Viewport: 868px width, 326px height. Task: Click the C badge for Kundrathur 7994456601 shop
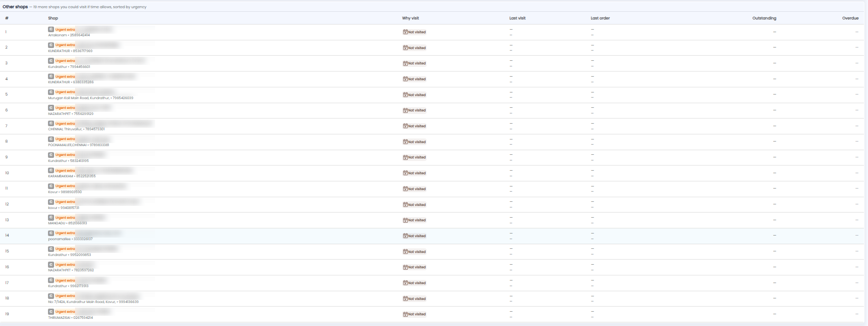(x=51, y=61)
